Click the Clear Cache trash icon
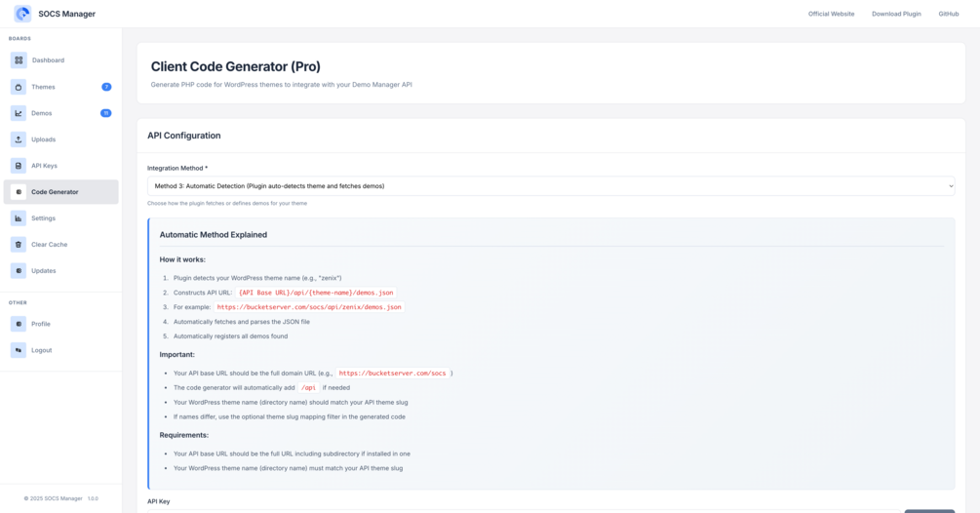 19,245
